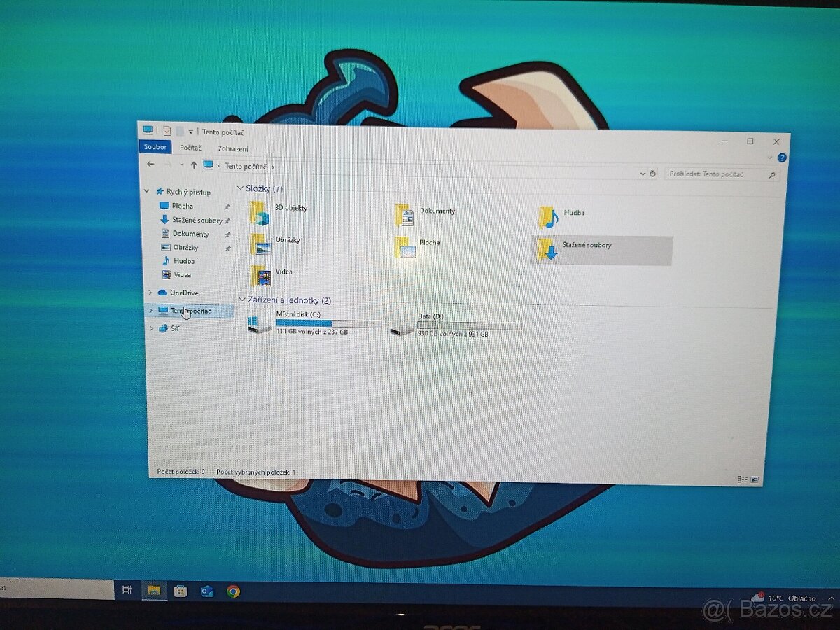Open the Dokumenty folder in Složky

coord(425,213)
